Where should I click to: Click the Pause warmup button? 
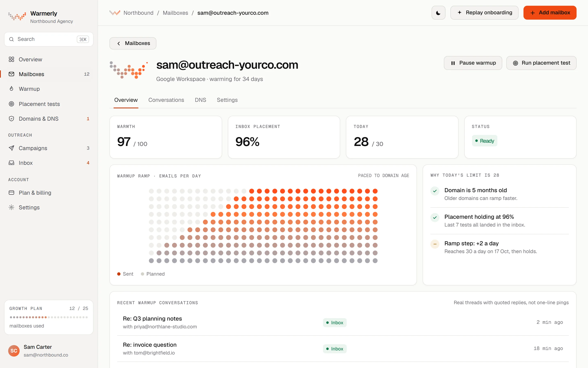click(473, 63)
